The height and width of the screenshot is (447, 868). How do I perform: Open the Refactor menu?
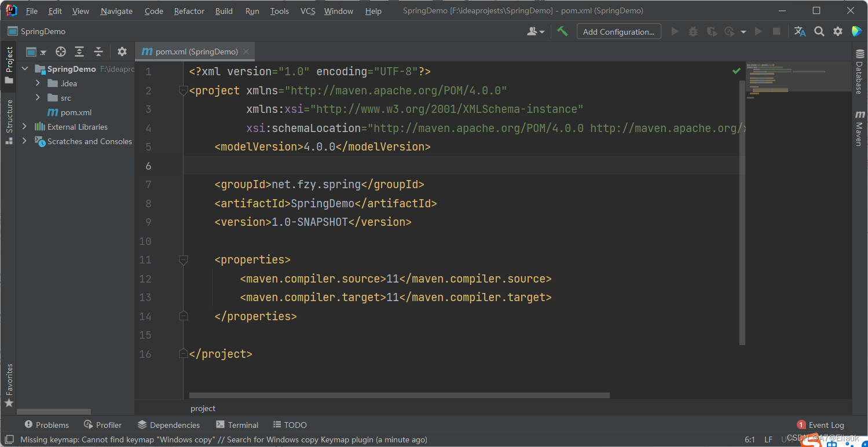(189, 11)
